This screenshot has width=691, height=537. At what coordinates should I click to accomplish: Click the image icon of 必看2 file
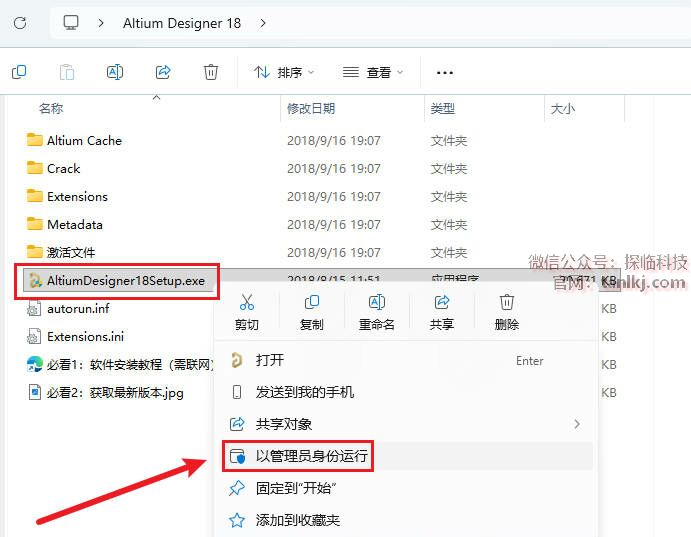pos(35,393)
